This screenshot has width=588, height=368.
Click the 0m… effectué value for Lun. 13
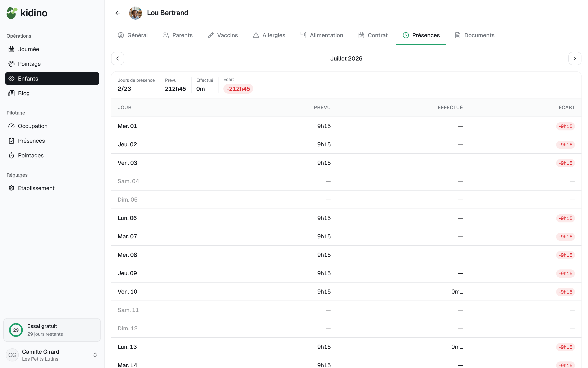pyautogui.click(x=457, y=347)
